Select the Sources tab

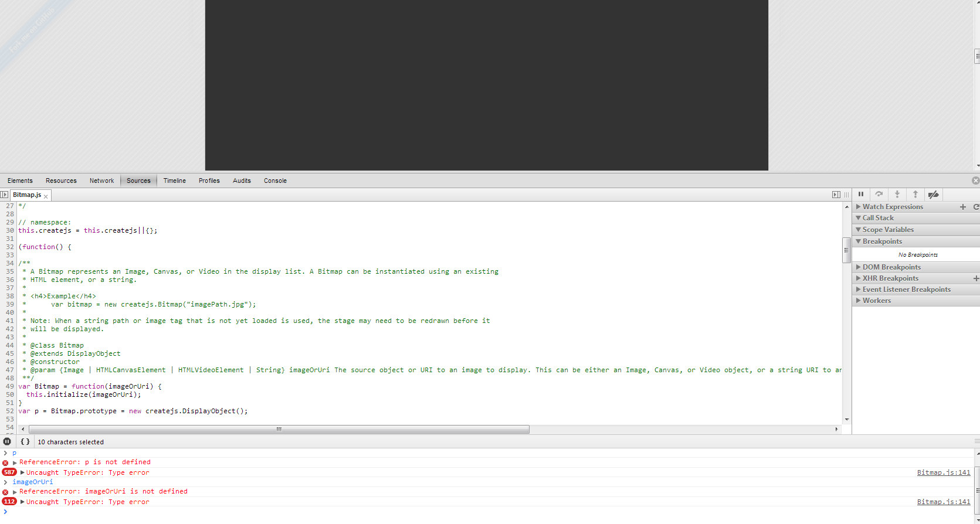(138, 181)
